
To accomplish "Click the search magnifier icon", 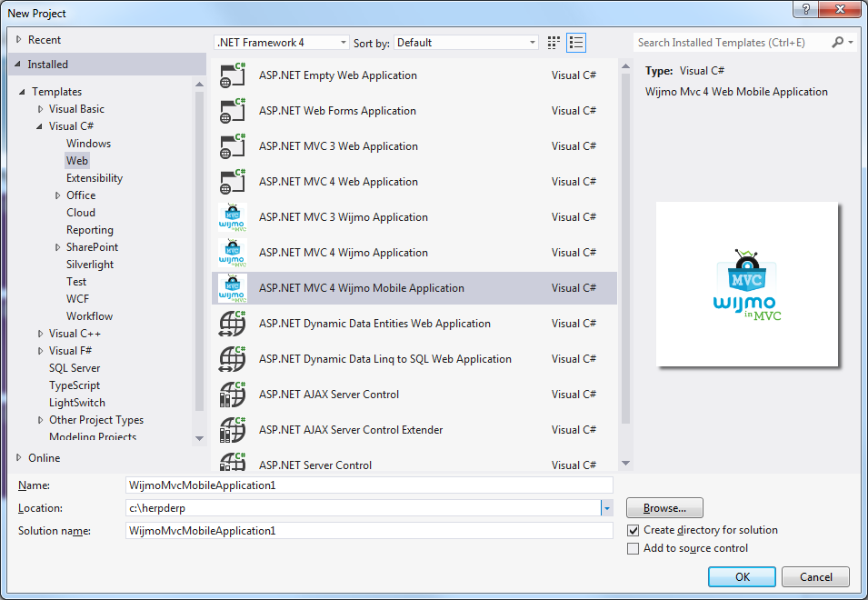I will pyautogui.click(x=838, y=42).
